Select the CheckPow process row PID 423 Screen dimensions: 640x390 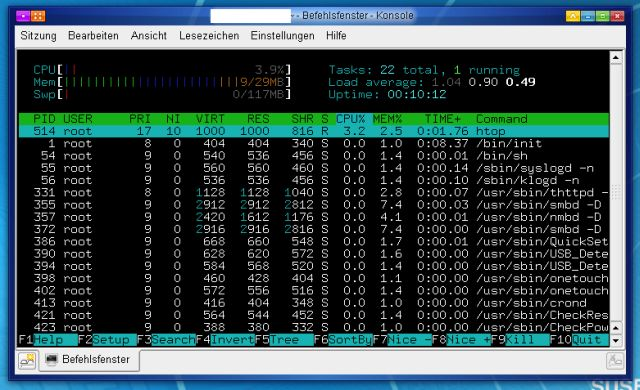click(x=314, y=327)
